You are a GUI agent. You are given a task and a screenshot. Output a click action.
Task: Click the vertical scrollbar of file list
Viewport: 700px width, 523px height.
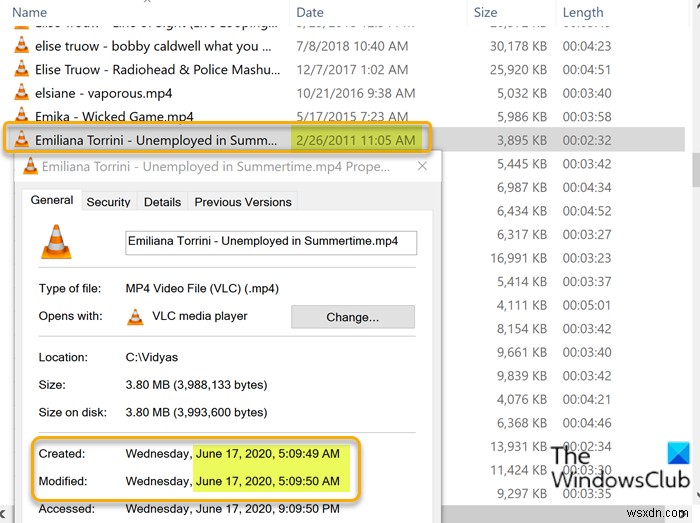(696, 170)
